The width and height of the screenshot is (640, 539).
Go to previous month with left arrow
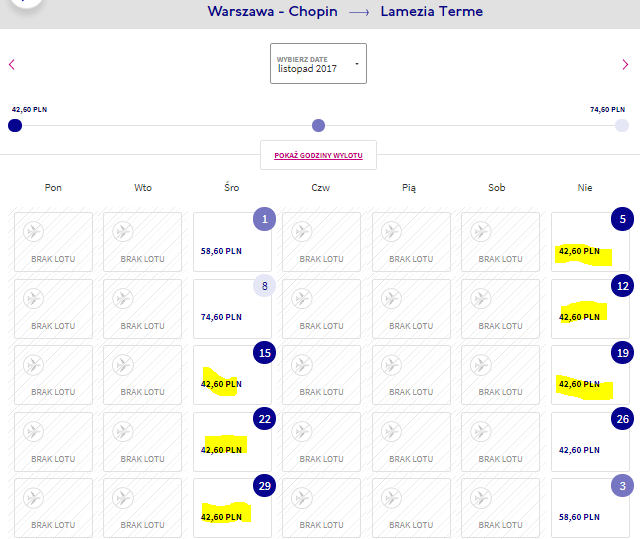[12, 64]
